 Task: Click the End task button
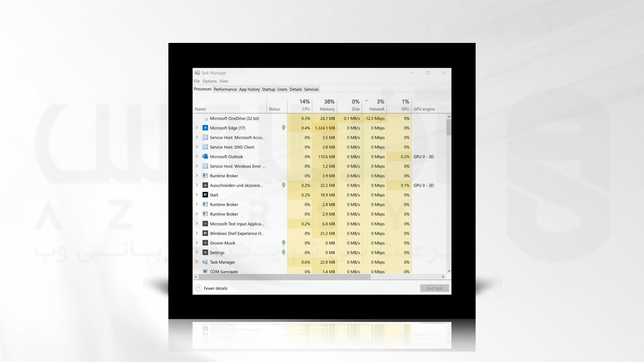[434, 288]
